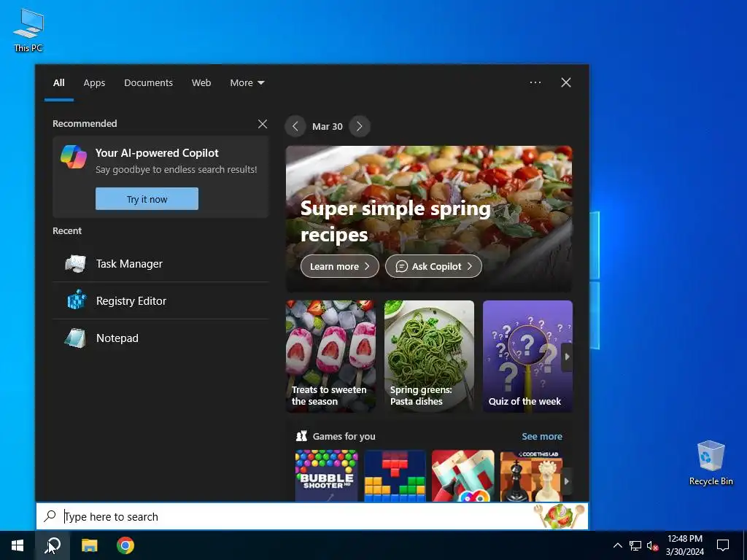This screenshot has height=560, width=747.
Task: Click the Mar 30 date label
Action: click(328, 126)
